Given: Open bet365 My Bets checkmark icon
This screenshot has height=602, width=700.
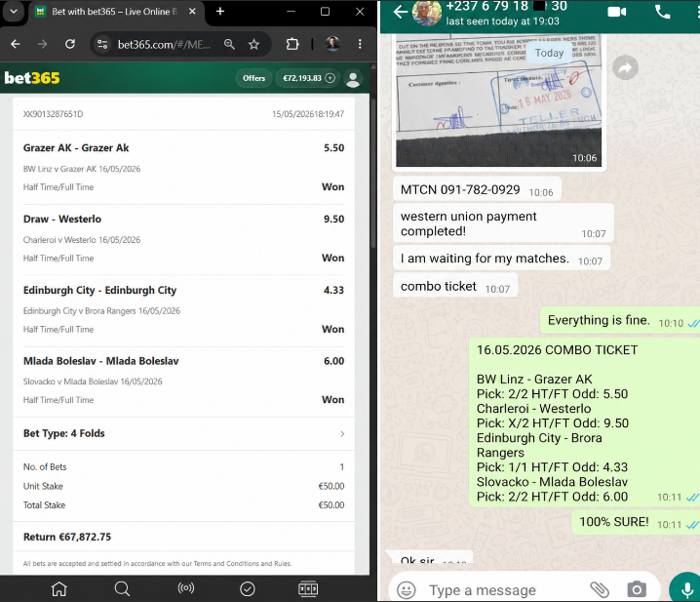Looking at the screenshot, I should click(248, 588).
